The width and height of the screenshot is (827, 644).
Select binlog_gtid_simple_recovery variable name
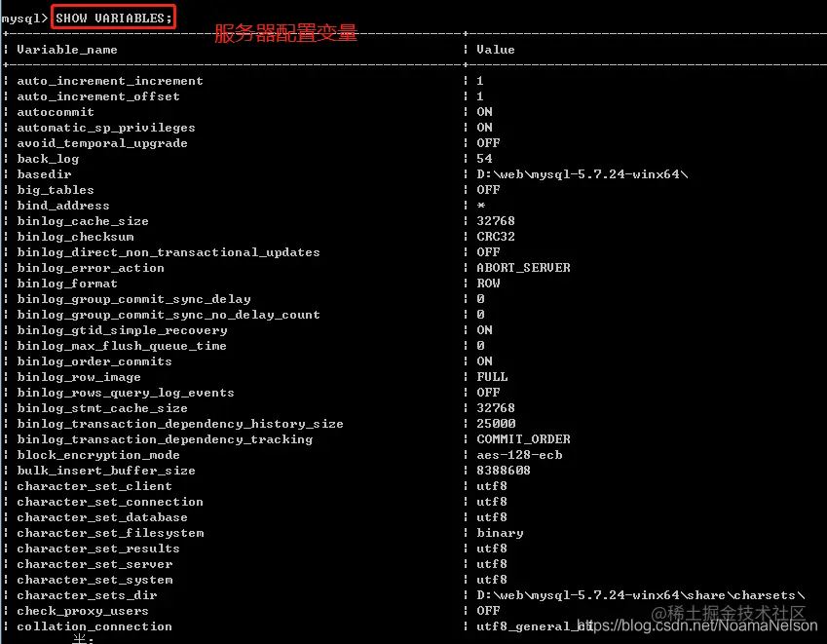pos(122,330)
